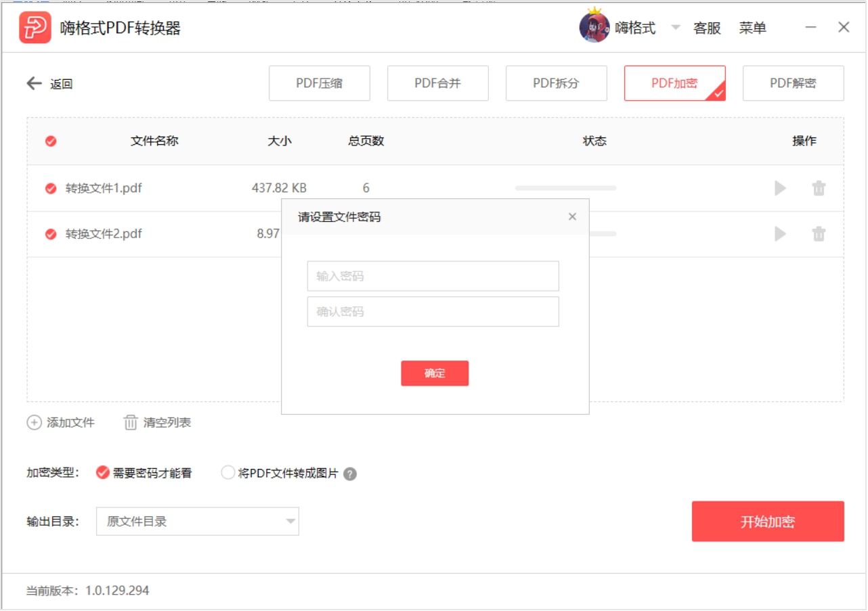The width and height of the screenshot is (868, 611).
Task: Open the 输出目录 dropdown
Action: 291,521
